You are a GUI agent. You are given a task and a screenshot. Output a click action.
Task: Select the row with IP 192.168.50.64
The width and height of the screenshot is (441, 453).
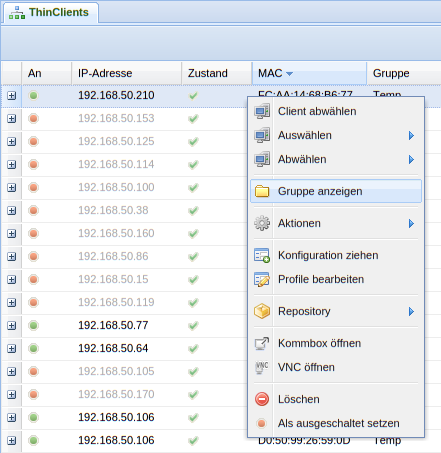coord(113,349)
